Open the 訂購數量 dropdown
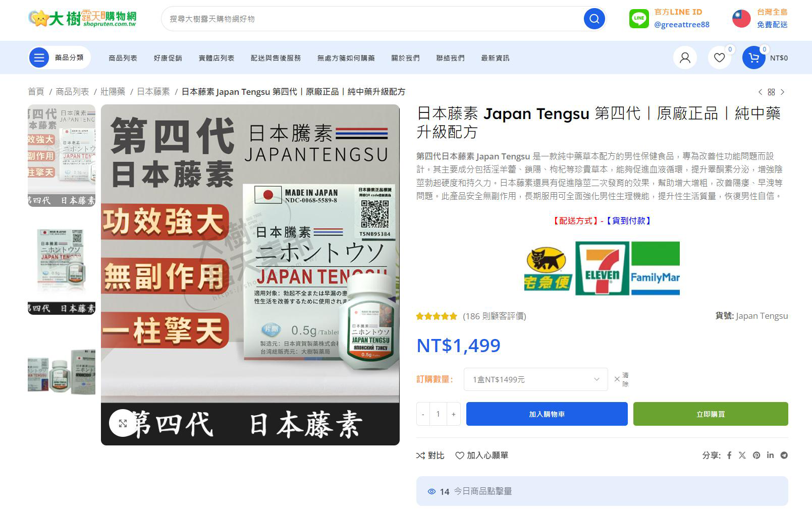This screenshot has width=812, height=512. (x=535, y=379)
